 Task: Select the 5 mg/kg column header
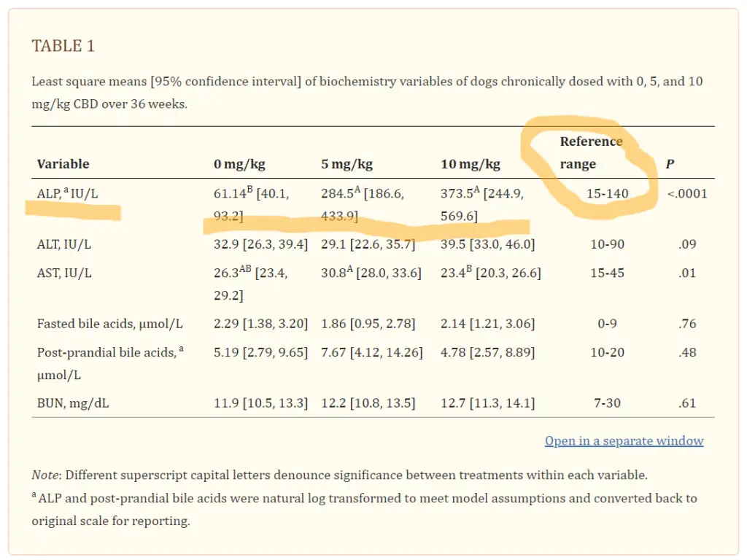click(x=347, y=164)
